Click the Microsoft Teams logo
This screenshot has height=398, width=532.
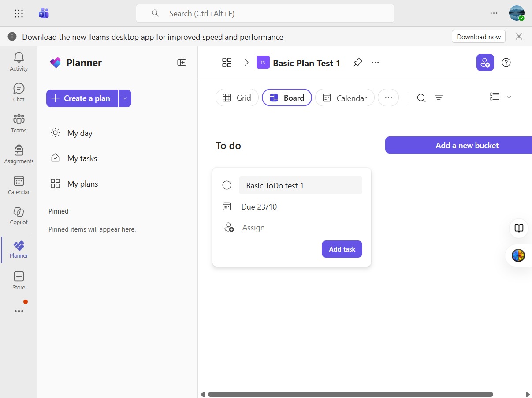44,13
